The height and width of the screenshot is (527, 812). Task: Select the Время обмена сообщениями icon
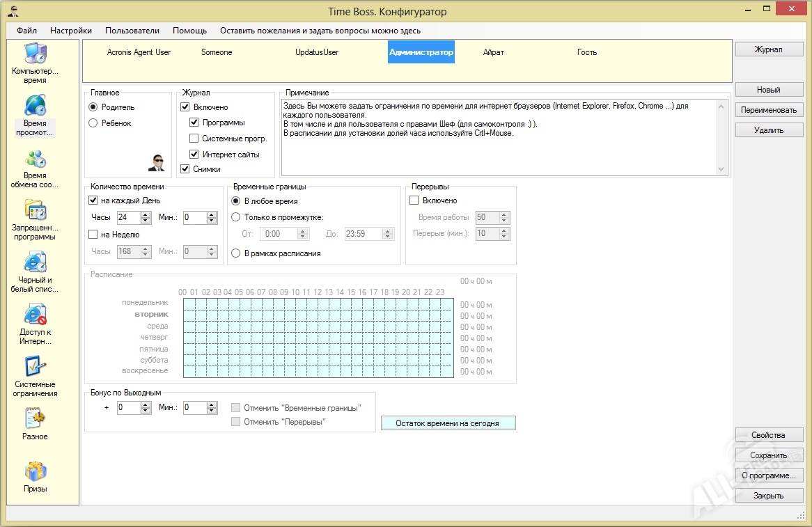pyautogui.click(x=35, y=159)
